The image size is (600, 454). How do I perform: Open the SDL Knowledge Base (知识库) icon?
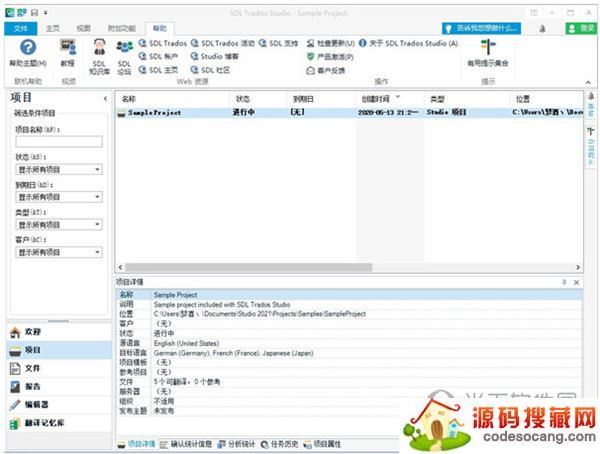[x=100, y=56]
